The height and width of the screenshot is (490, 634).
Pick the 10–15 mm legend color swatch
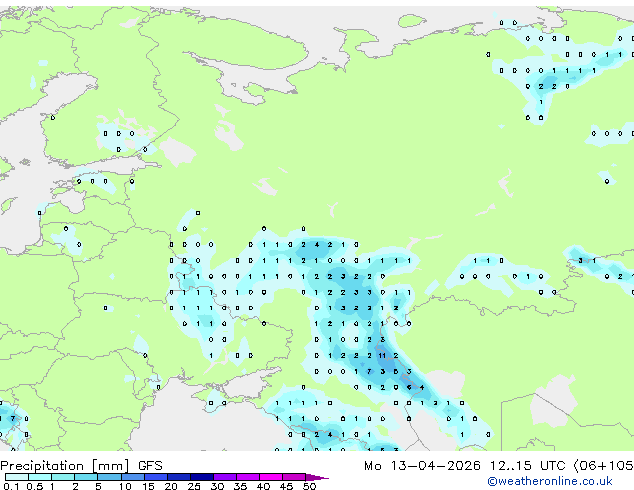(132, 477)
